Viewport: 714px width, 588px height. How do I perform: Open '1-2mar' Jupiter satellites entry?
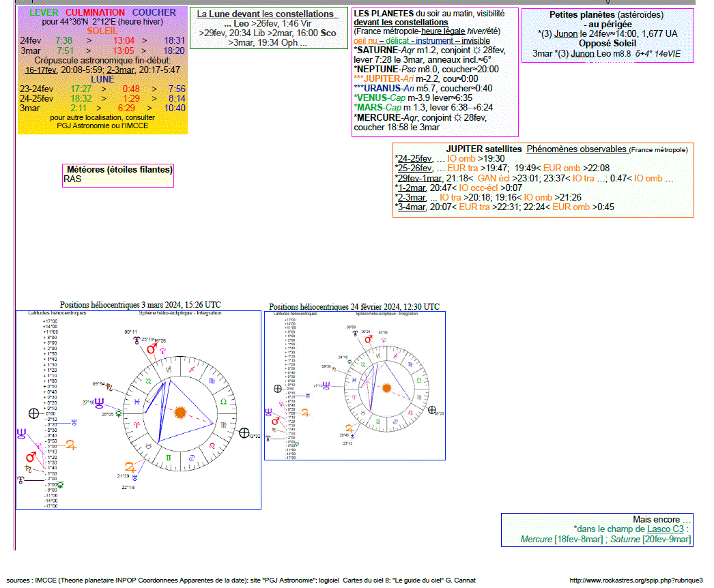[x=412, y=188]
